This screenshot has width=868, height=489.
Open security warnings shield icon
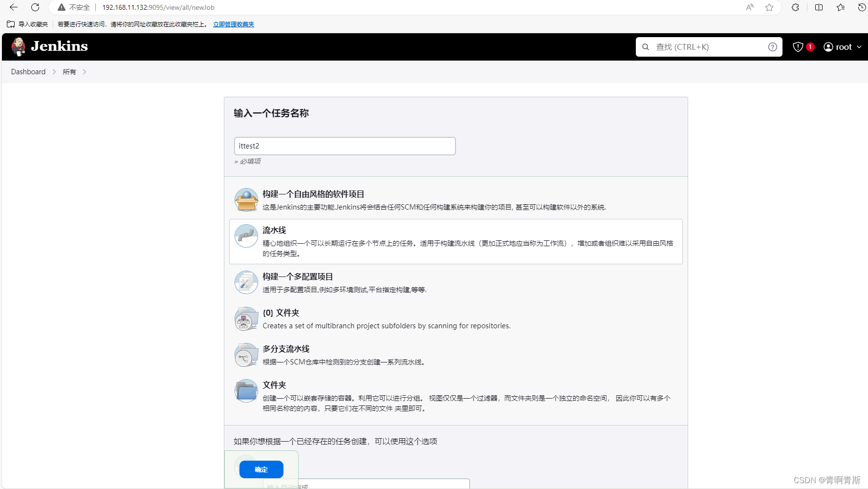click(x=798, y=47)
